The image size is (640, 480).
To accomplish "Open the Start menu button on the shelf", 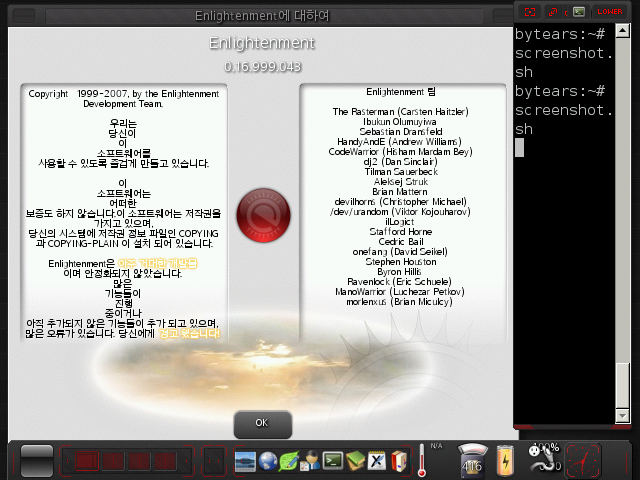I will click(37, 461).
